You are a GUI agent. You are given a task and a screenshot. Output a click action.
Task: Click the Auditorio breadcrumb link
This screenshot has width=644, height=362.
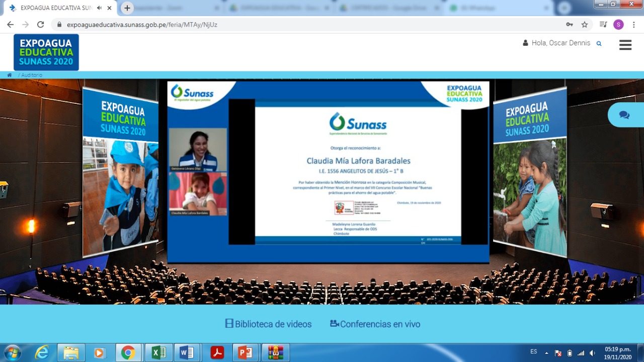[31, 75]
